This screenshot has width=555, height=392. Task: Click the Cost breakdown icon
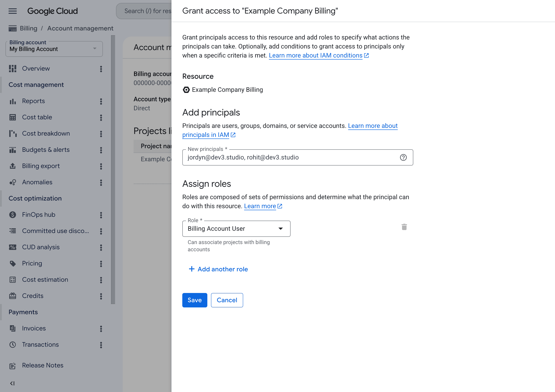coord(13,134)
